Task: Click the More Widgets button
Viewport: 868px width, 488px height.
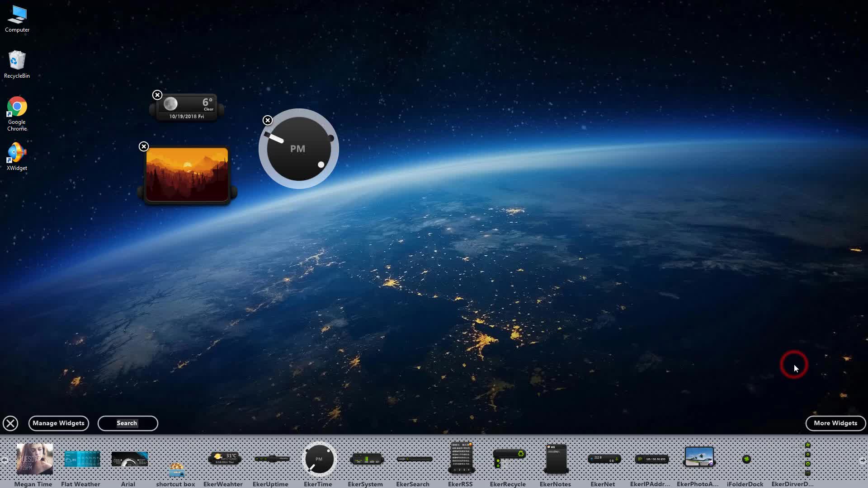Action: point(835,423)
